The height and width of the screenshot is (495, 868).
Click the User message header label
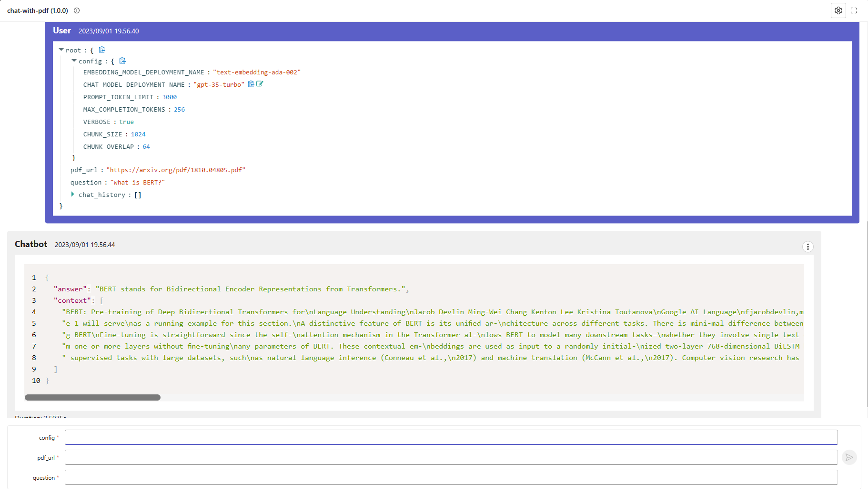[x=62, y=31]
